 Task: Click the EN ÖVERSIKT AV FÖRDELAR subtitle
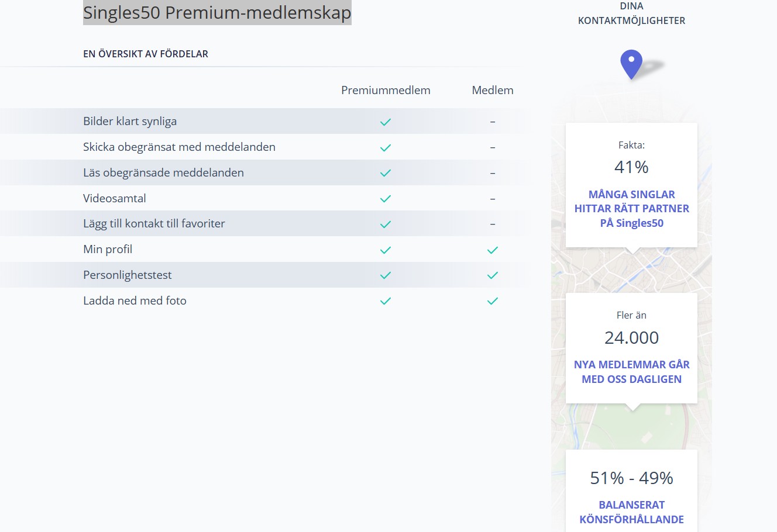(x=146, y=54)
